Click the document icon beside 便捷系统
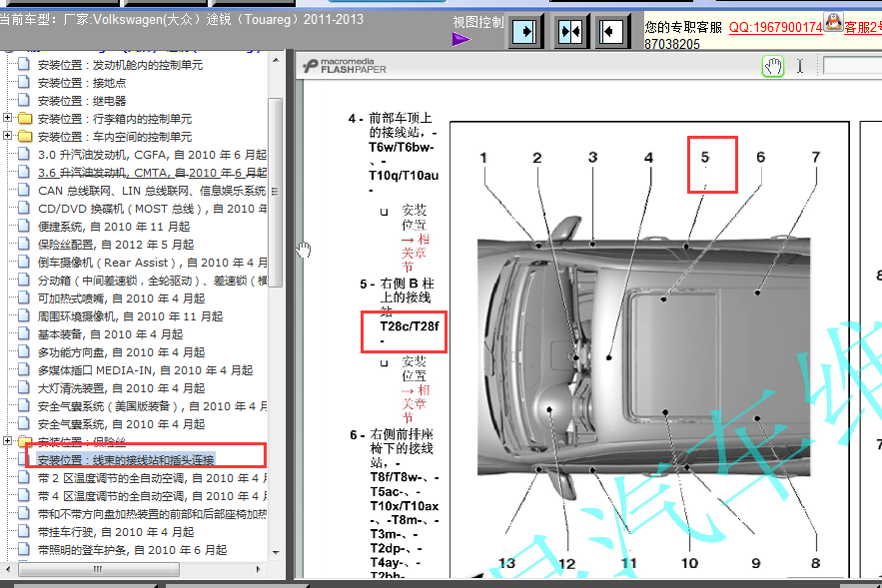Screen dimensions: 882x588 [x=24, y=226]
